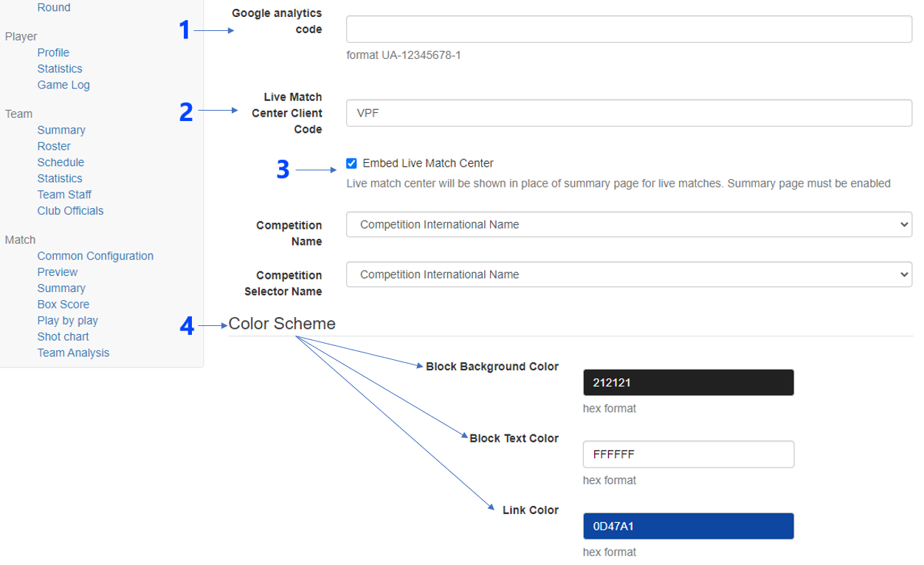Click 'hex format' hint under 0D47A1 field

610,552
